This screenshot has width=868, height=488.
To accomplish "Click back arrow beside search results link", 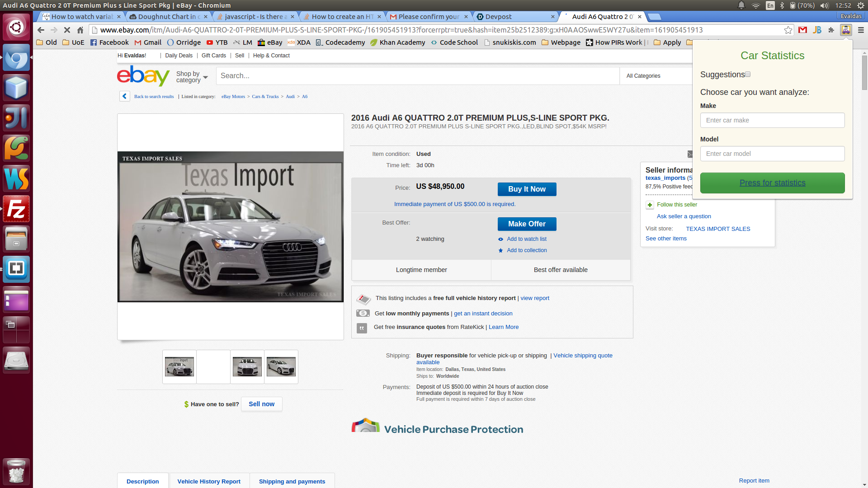I will point(125,96).
